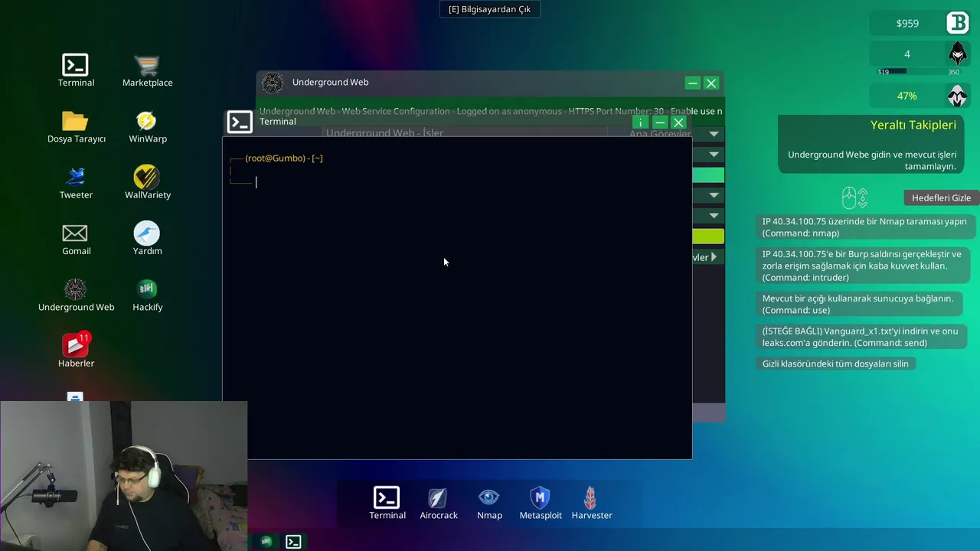Click the level number 4
The image size is (980, 551).
click(x=907, y=54)
